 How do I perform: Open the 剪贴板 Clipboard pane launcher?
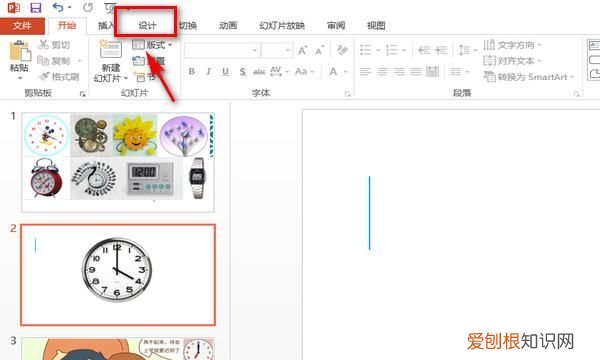pyautogui.click(x=82, y=94)
